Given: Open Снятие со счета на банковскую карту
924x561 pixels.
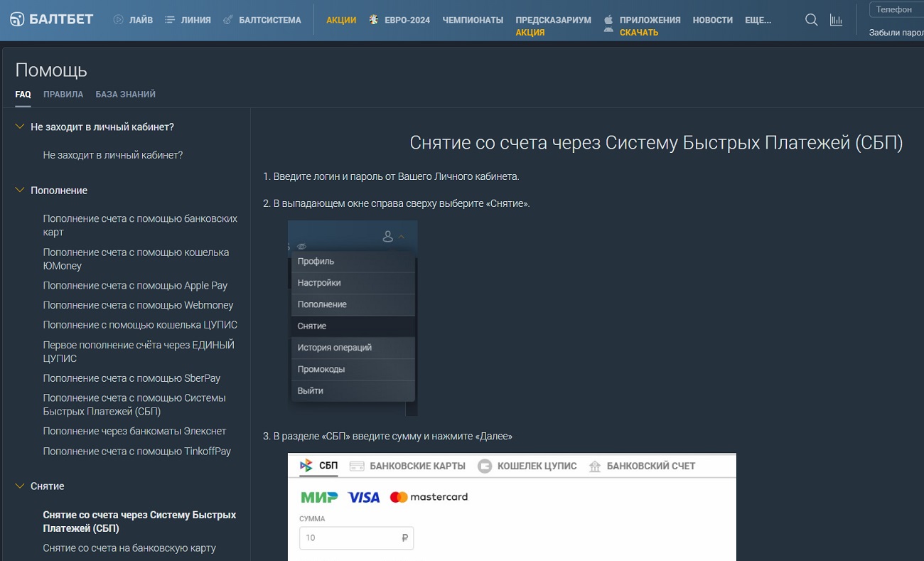Looking at the screenshot, I should 129,548.
